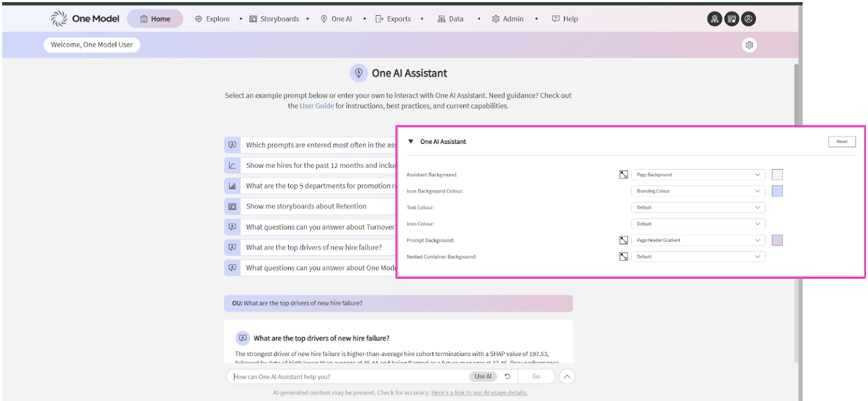Image resolution: width=868 pixels, height=401 pixels.
Task: Expand prompt panel with up chevron button
Action: point(567,377)
